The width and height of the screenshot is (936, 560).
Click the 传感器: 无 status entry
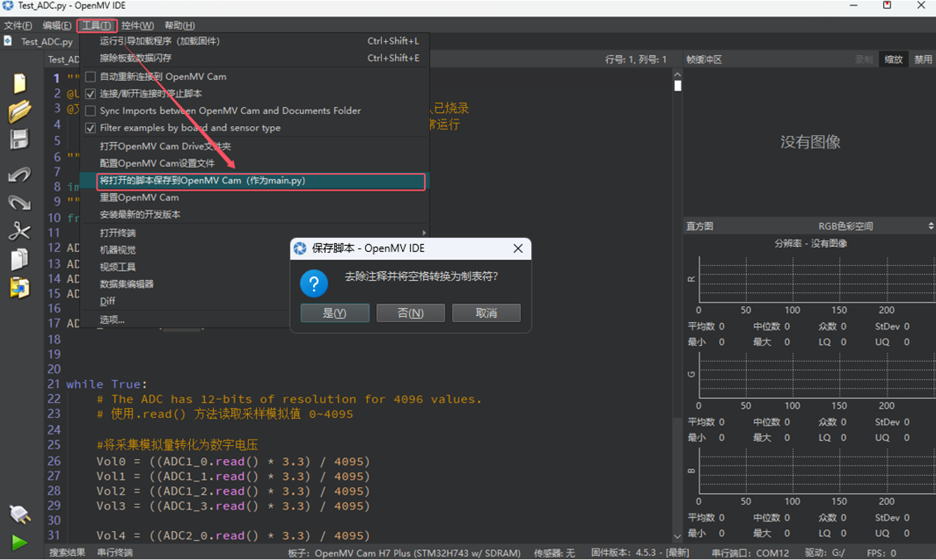pos(554,553)
